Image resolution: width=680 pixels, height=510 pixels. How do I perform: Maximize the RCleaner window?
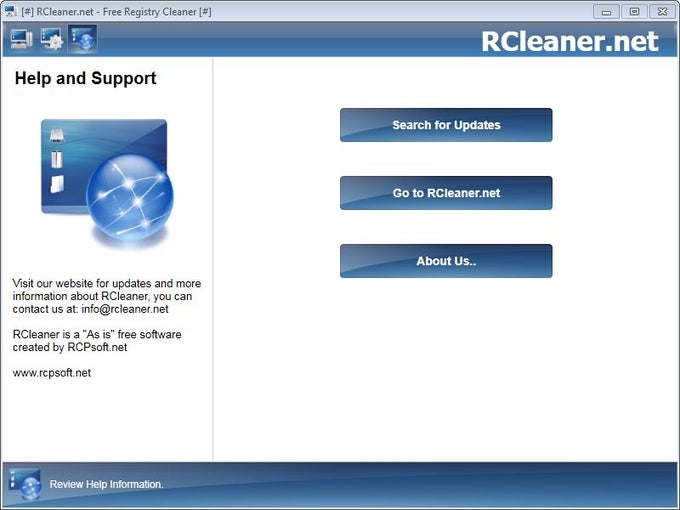click(634, 11)
